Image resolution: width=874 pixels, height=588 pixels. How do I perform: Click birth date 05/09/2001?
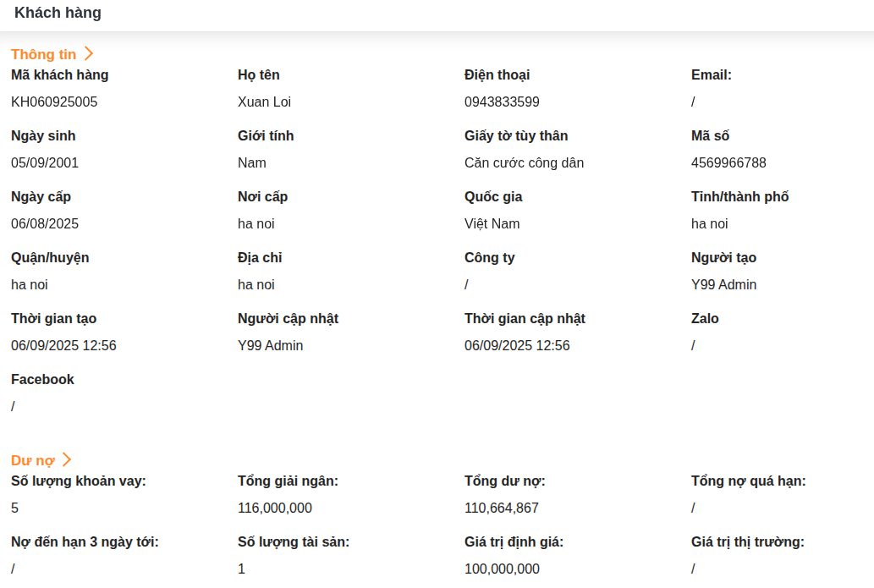(x=45, y=163)
